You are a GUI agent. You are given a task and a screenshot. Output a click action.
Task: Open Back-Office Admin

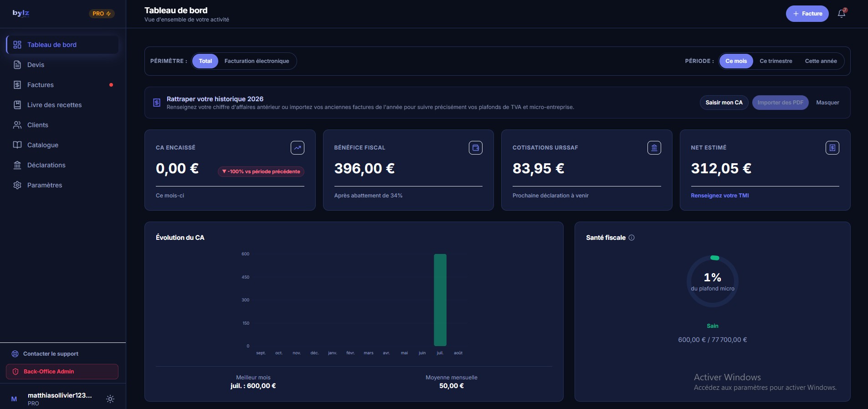tap(62, 372)
